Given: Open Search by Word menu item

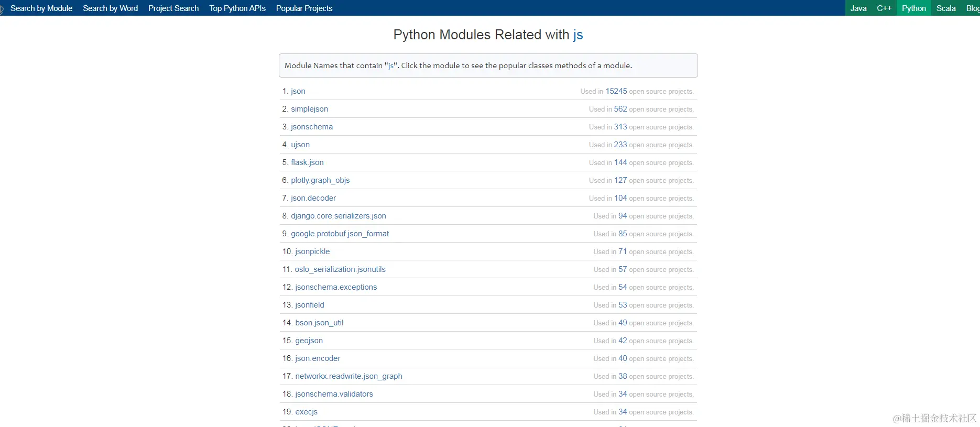Looking at the screenshot, I should click(x=110, y=8).
